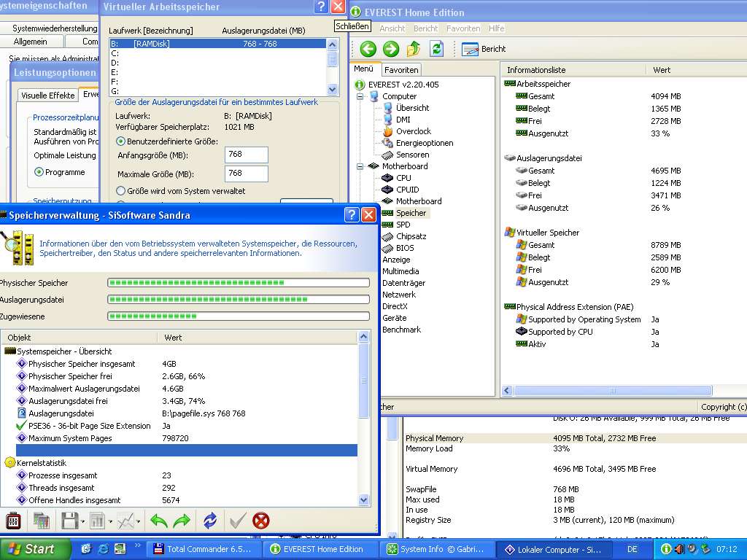Click the Wert column header in EVEREST
747x560 pixels.
697,70
